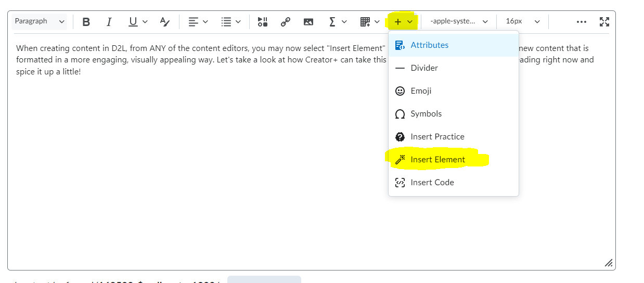Apply underline formatting
The height and width of the screenshot is (283, 644).
pos(133,22)
